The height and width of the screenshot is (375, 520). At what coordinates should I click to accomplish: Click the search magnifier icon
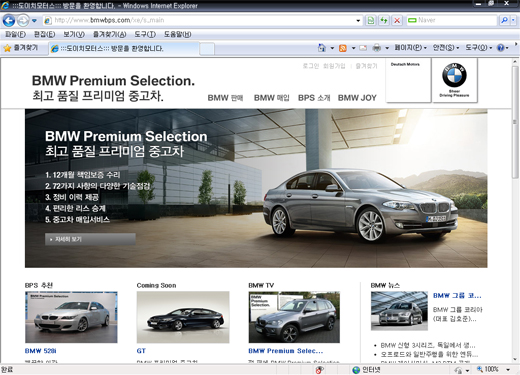504,20
